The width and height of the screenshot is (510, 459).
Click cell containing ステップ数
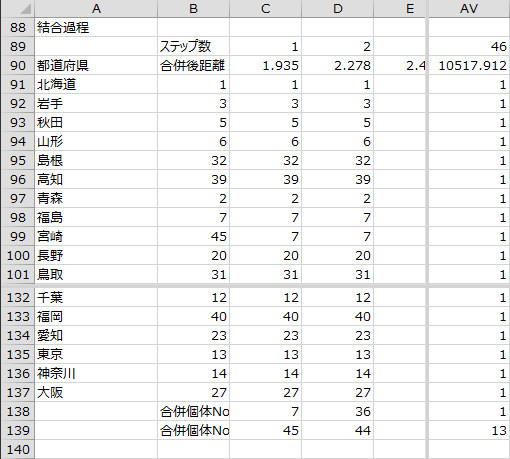click(193, 46)
